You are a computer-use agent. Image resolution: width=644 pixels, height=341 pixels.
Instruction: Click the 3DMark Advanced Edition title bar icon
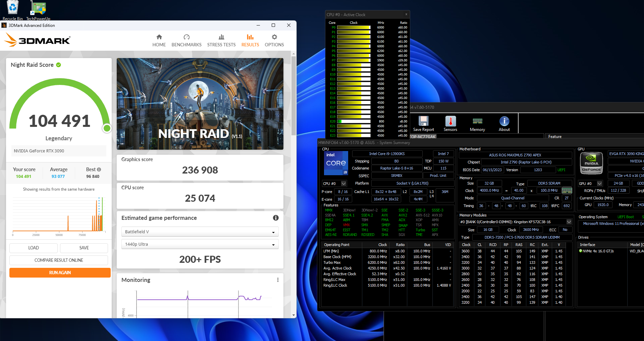click(4, 25)
